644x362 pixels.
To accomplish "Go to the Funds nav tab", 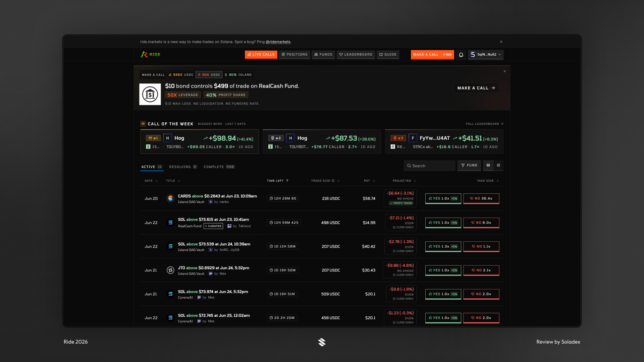I will pos(323,55).
